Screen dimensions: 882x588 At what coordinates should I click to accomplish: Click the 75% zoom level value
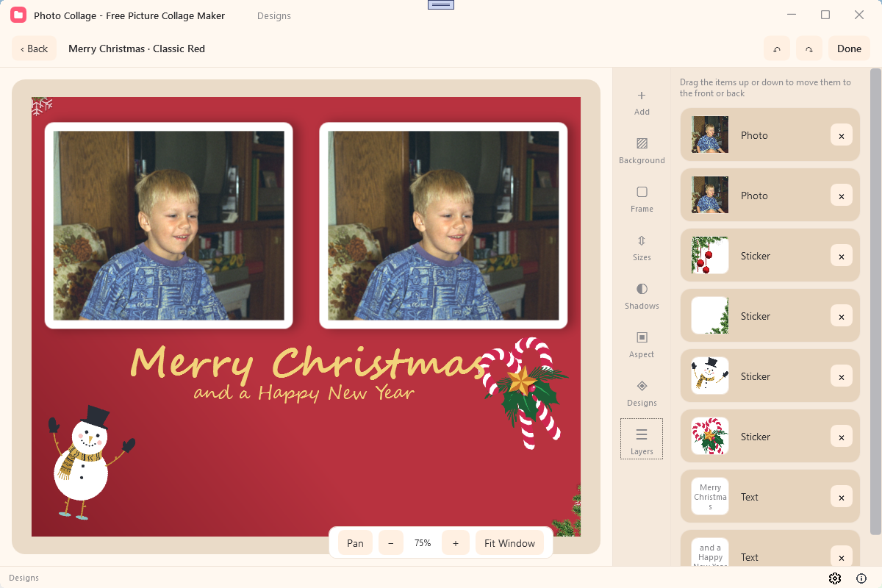click(x=423, y=543)
